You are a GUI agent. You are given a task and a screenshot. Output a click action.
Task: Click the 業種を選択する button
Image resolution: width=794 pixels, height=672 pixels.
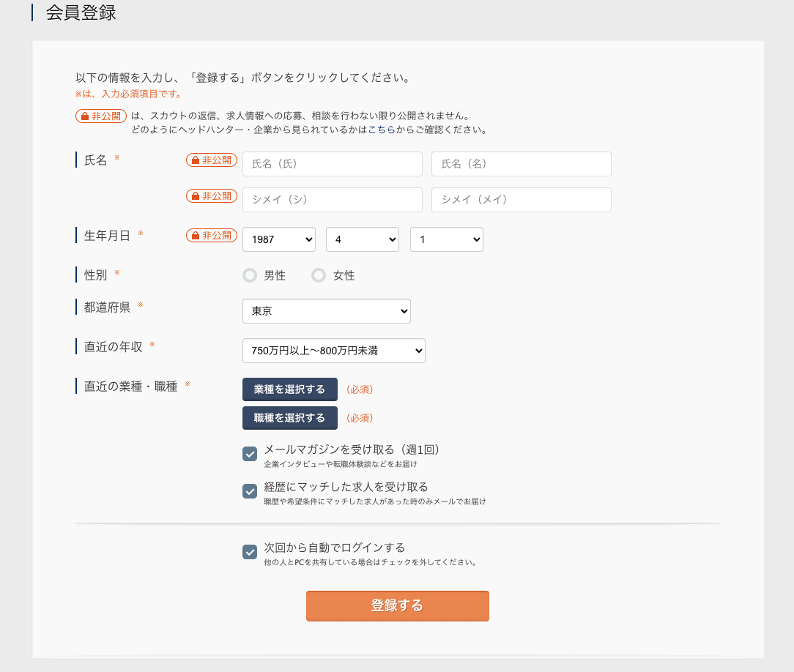click(x=289, y=389)
